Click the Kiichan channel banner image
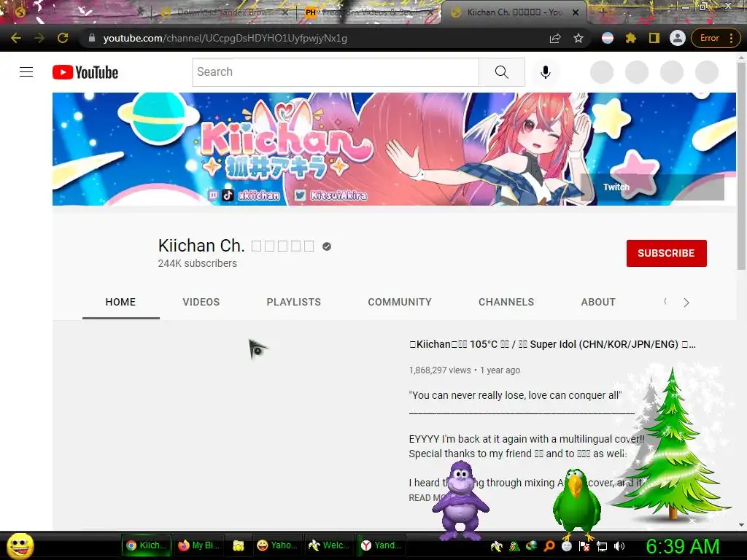The height and width of the screenshot is (560, 747). click(x=394, y=149)
